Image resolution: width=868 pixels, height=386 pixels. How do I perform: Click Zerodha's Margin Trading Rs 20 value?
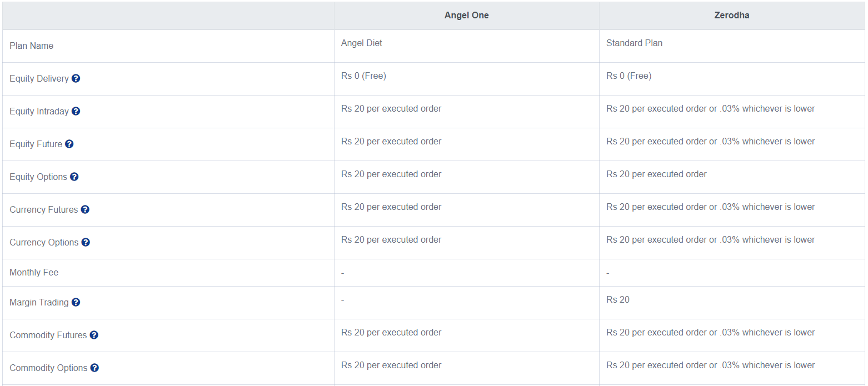click(618, 299)
